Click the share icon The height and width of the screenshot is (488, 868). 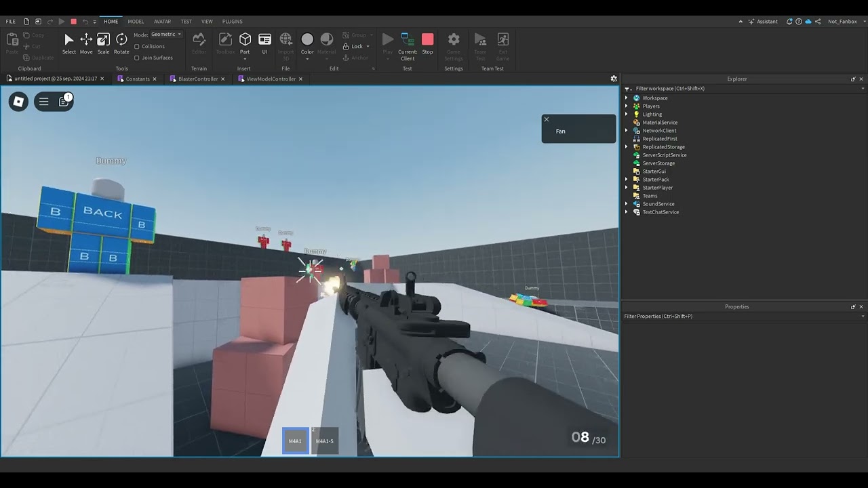818,22
